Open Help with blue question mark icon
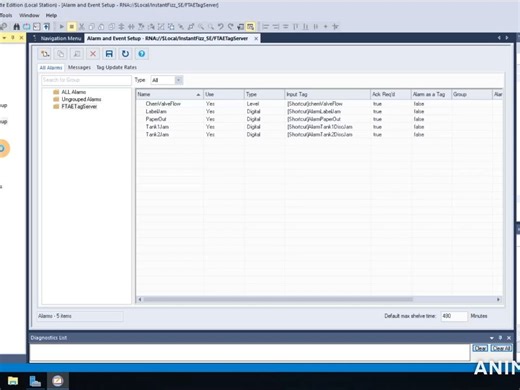 [x=142, y=54]
